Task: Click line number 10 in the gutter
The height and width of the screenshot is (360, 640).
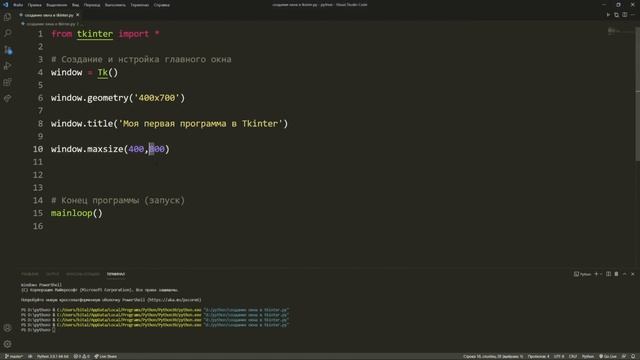Action: click(38, 149)
